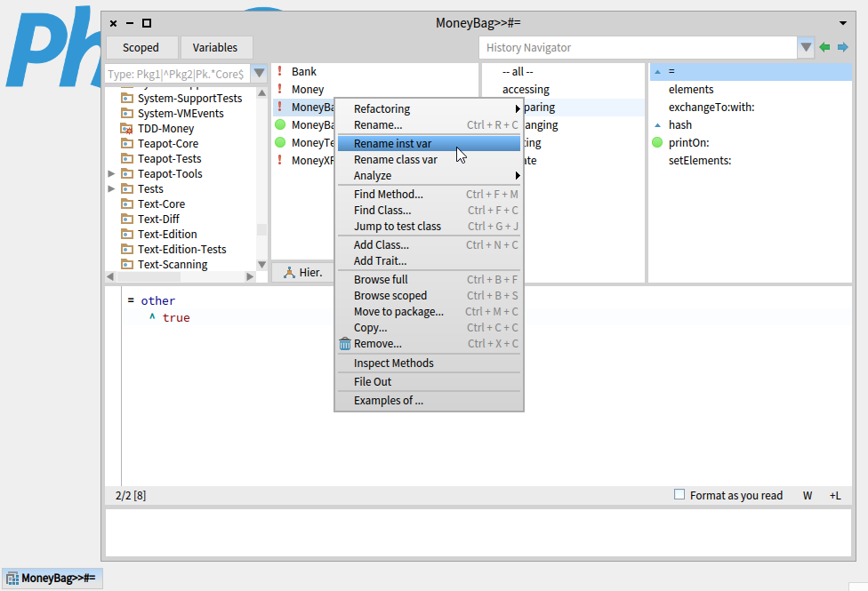Image resolution: width=868 pixels, height=591 pixels.
Task: Choose Rename inst var from context menu
Action: (x=429, y=143)
